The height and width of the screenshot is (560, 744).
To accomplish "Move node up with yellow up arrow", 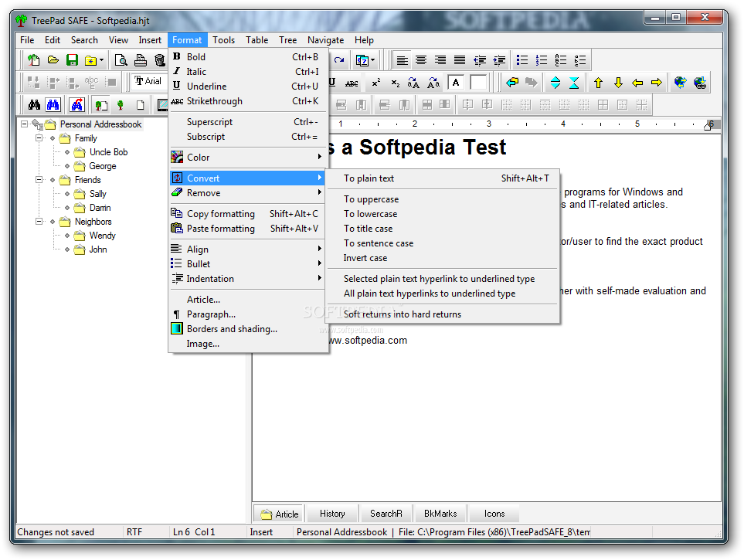I will click(598, 83).
